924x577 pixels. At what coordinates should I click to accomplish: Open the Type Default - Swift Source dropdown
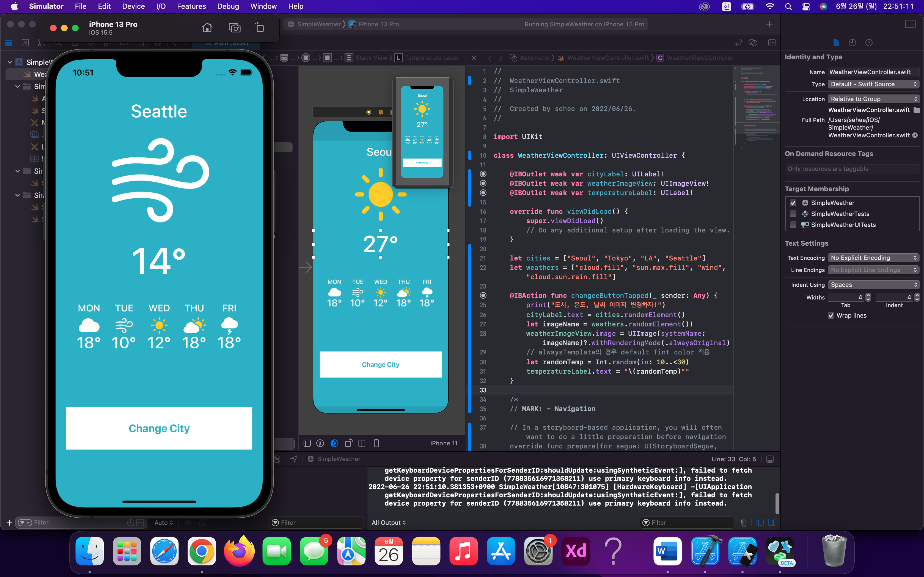coord(873,84)
